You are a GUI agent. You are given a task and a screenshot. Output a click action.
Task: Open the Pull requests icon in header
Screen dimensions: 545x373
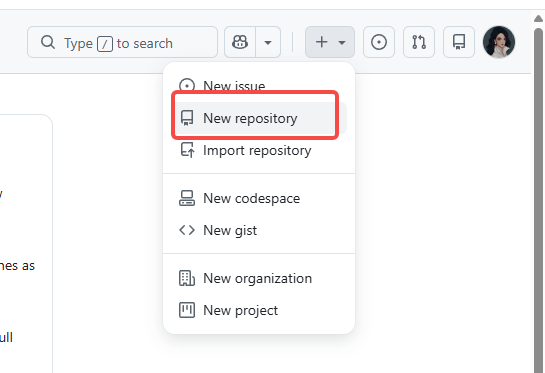419,42
